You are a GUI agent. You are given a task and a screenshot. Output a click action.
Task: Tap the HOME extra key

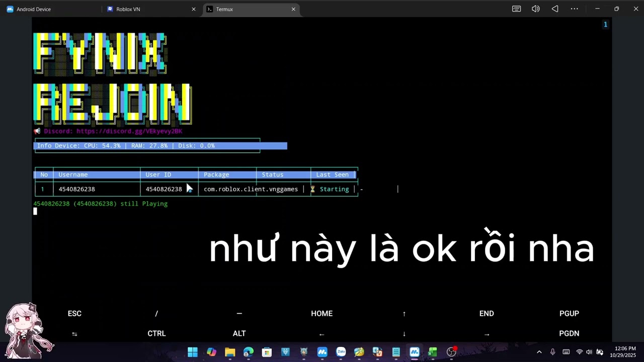(321, 313)
